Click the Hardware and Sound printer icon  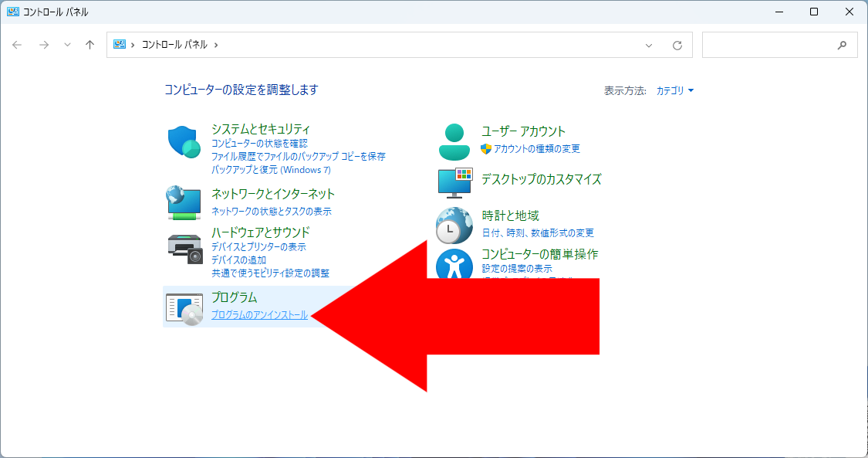184,247
